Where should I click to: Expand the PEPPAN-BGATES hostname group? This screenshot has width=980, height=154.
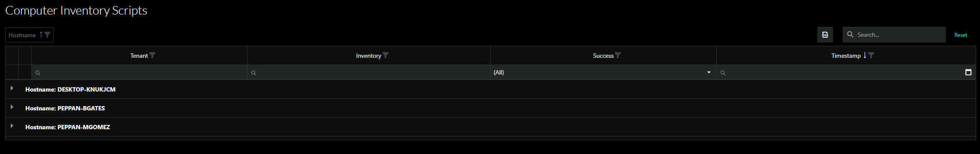tap(12, 107)
